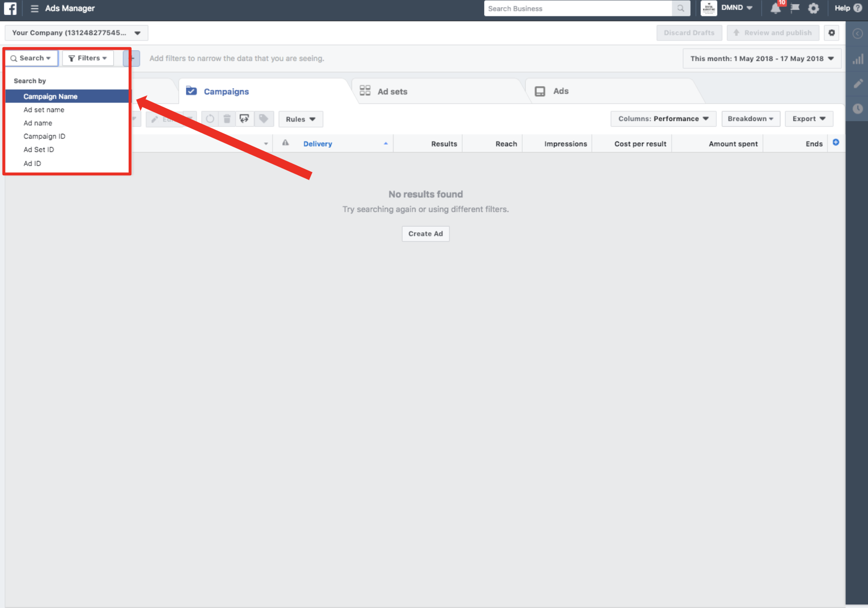Open the clock history icon in right sidebar
868x608 pixels.
click(857, 109)
